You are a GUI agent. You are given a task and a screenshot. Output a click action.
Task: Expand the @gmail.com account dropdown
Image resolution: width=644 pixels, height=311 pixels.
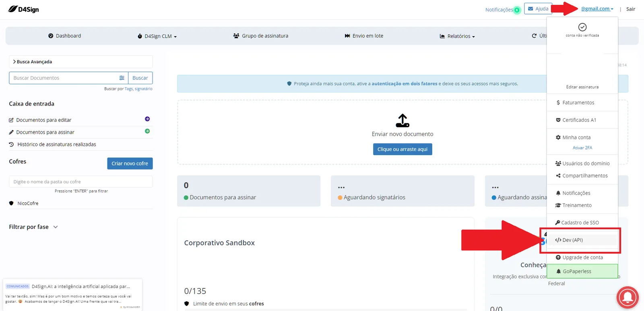point(597,9)
